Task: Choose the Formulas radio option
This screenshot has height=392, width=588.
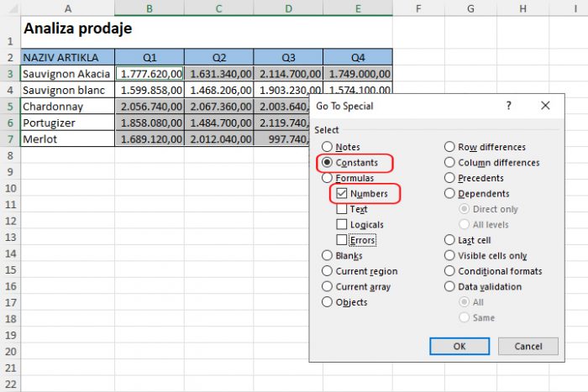Action: tap(327, 178)
